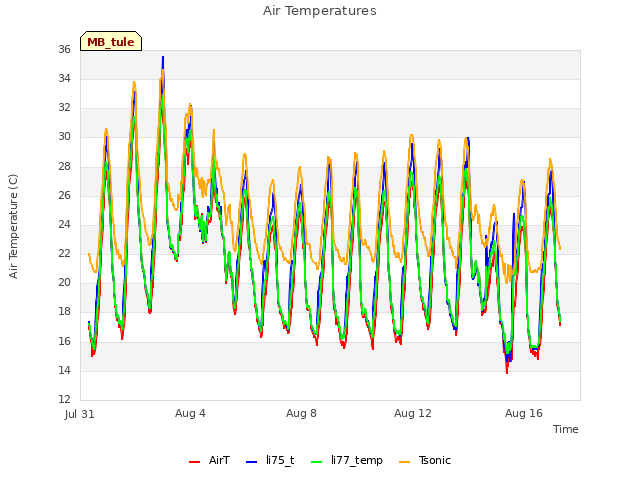Click the green li77_temp legend swatch
This screenshot has width=640, height=480.
coord(317,462)
